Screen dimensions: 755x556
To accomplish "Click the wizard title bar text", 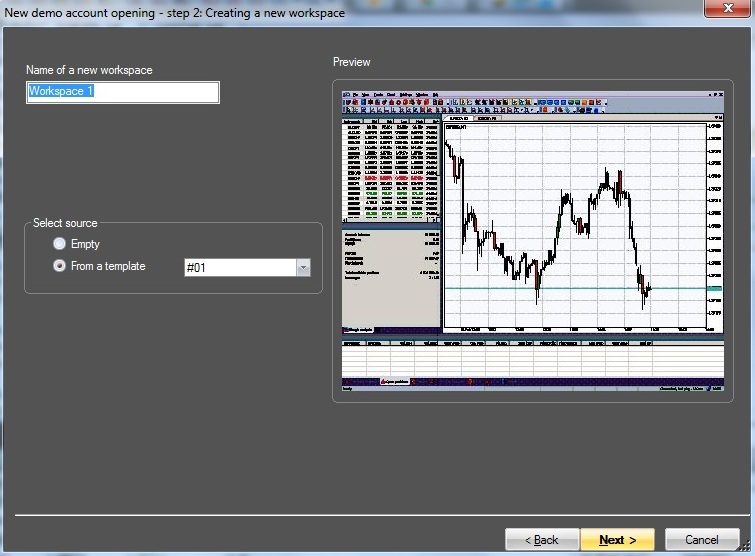I will [175, 13].
